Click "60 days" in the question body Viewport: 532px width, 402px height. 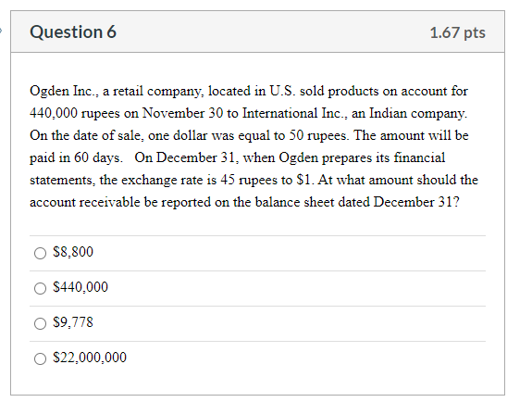pyautogui.click(x=98, y=157)
